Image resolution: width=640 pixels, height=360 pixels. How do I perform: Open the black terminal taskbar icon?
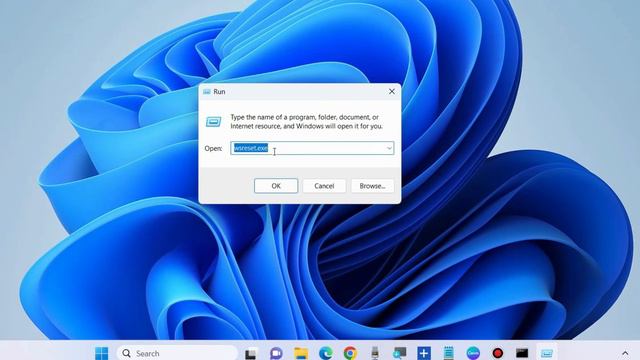[522, 353]
